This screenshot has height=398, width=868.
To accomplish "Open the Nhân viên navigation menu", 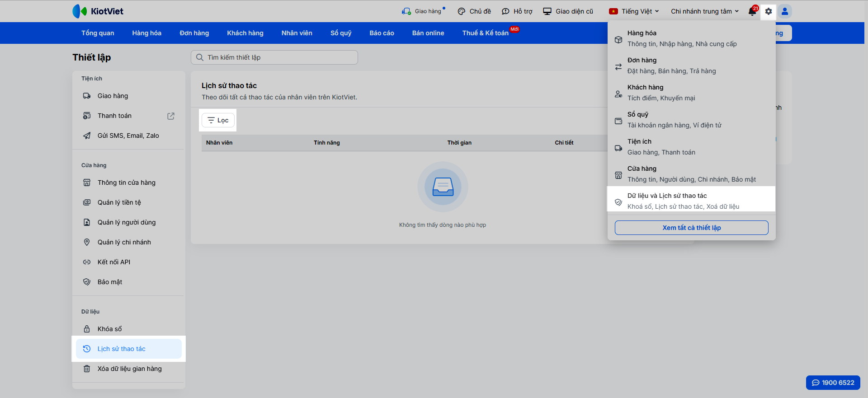I will point(297,33).
